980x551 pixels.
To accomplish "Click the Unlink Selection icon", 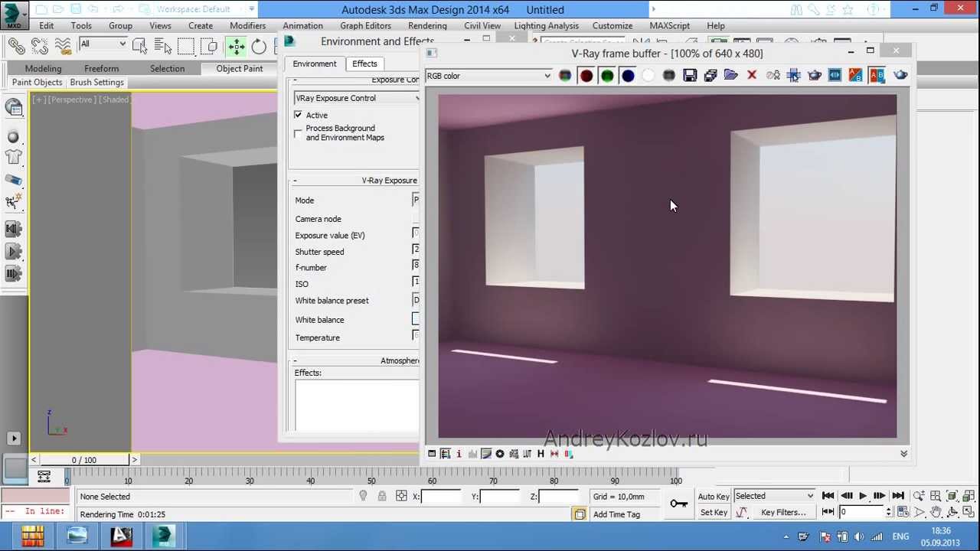I will [x=40, y=47].
